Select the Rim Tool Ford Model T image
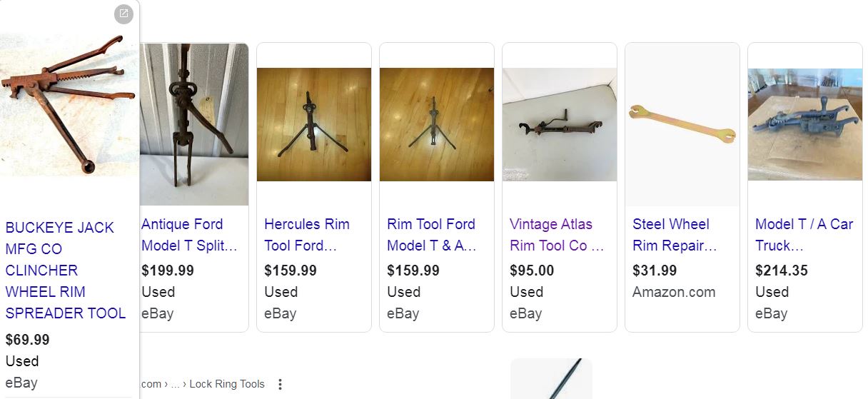Viewport: 868px width, 399px height. 437,124
